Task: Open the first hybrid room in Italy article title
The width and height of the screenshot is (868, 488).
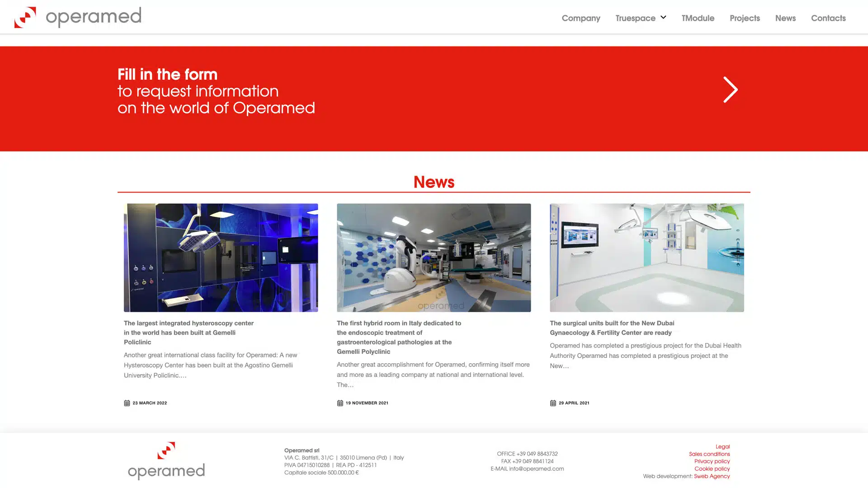Action: 399,337
